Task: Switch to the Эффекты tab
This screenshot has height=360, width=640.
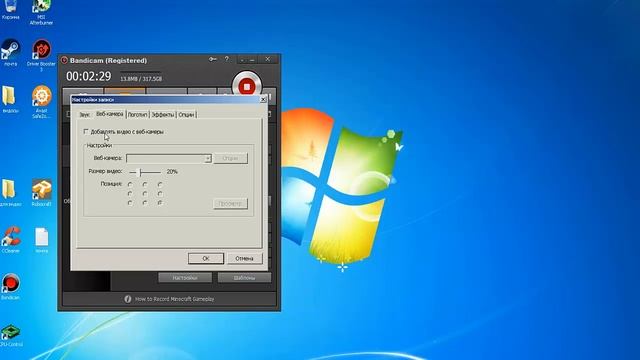Action: coord(163,115)
